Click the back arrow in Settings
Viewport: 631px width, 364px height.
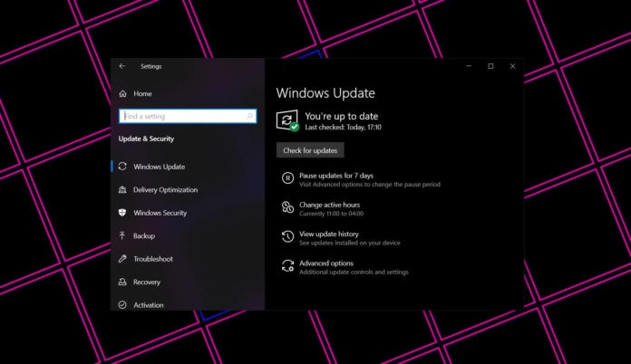point(122,66)
